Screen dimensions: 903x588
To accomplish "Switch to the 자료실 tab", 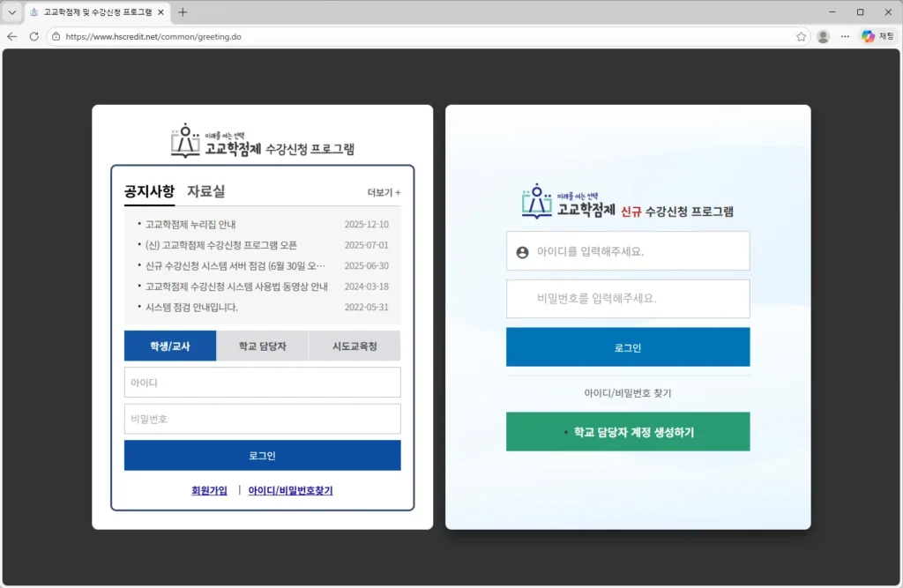I will [x=205, y=191].
